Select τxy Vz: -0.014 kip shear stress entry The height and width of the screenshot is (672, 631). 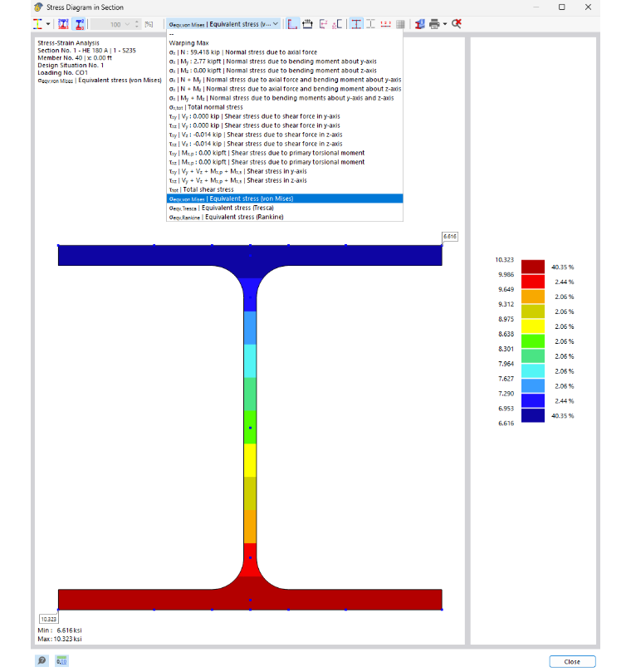click(285, 135)
